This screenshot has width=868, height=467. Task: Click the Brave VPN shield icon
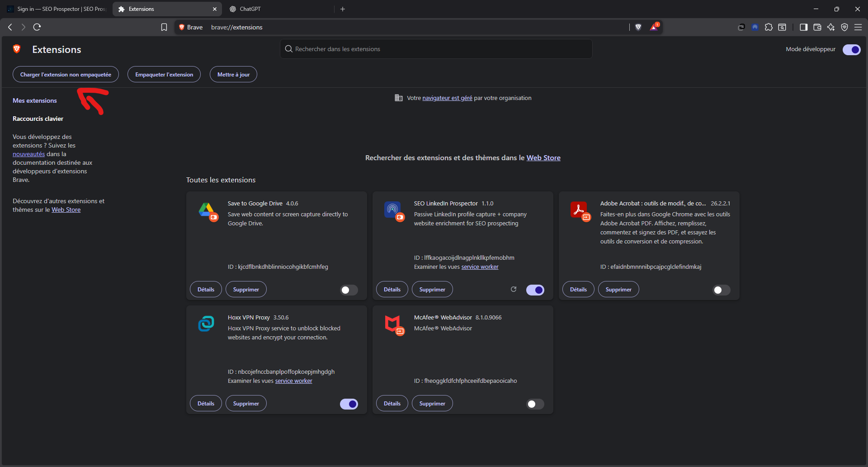pos(844,27)
